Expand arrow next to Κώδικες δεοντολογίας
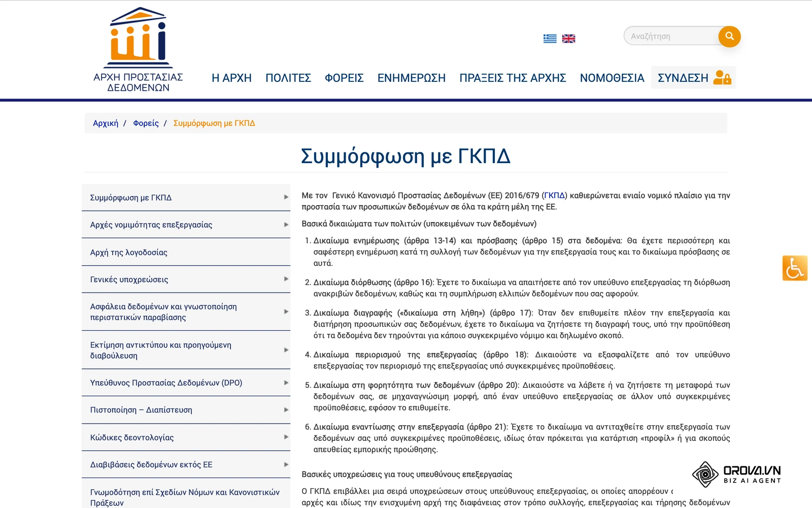The height and width of the screenshot is (508, 812). coord(286,437)
